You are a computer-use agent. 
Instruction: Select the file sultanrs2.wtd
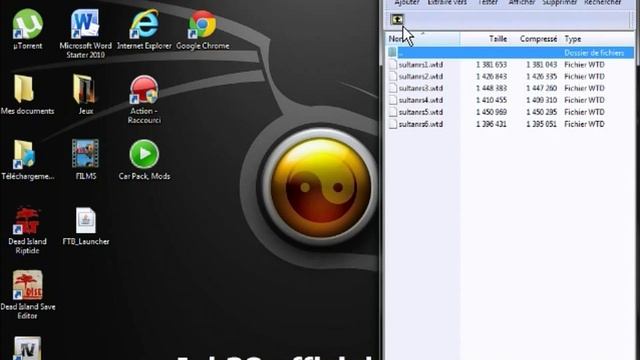pyautogui.click(x=421, y=76)
